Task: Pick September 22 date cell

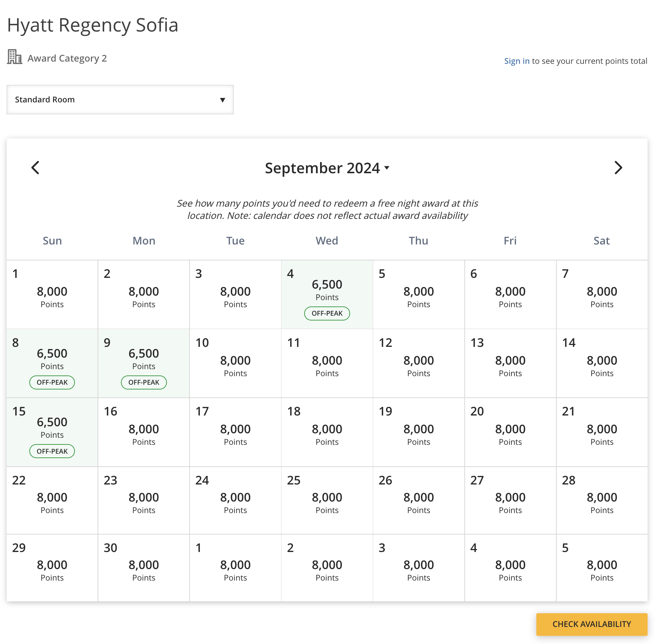Action: click(x=52, y=500)
